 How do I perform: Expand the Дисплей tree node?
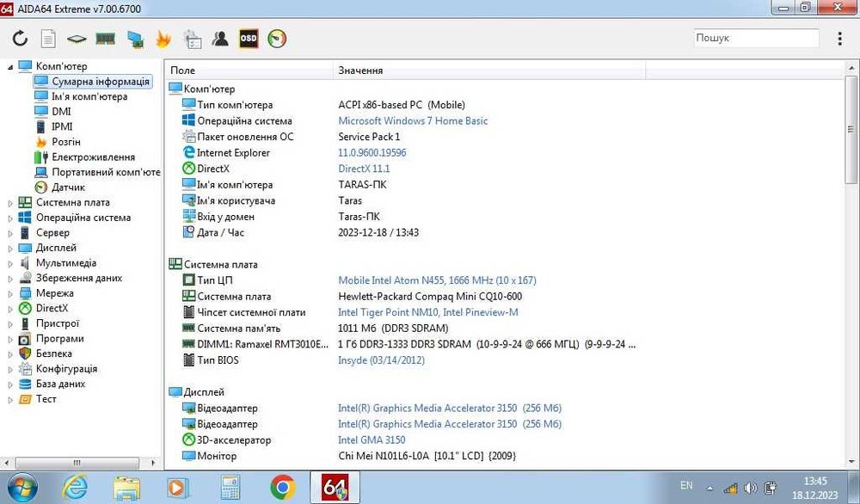pos(9,249)
